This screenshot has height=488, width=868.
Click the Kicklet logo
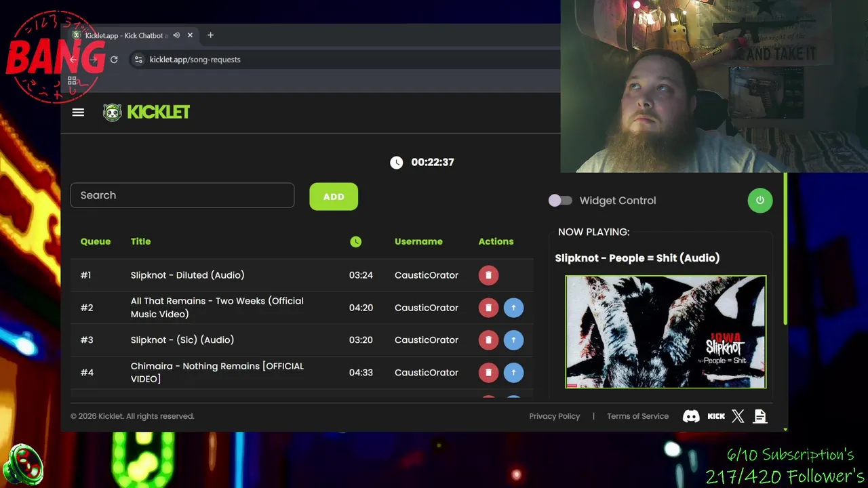point(146,112)
